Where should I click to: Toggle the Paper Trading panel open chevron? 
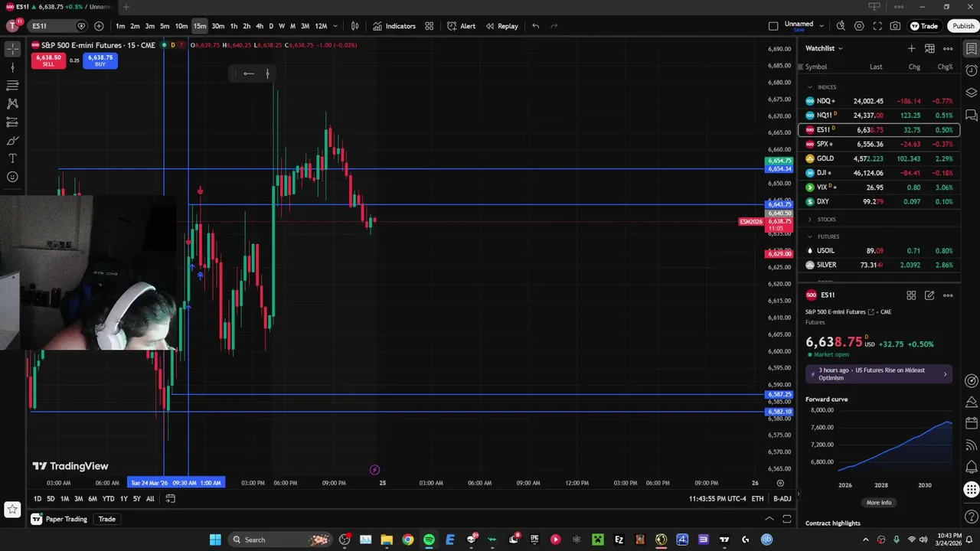pyautogui.click(x=769, y=519)
